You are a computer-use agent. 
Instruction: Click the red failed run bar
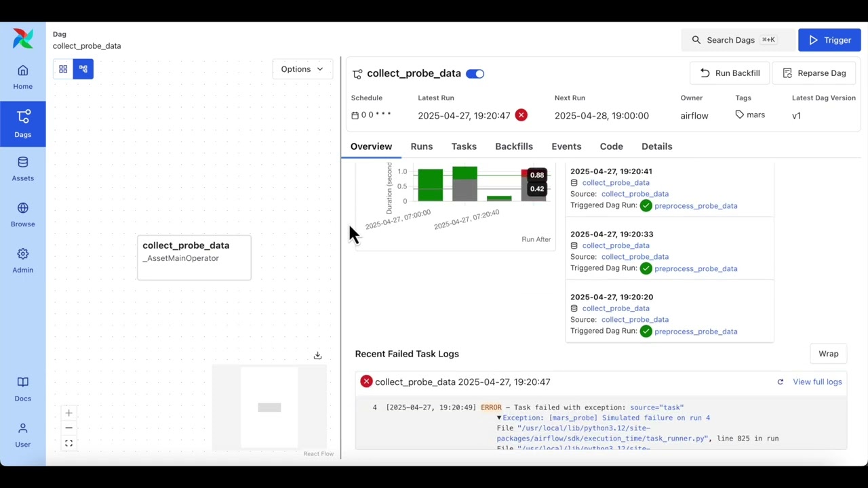(x=524, y=174)
